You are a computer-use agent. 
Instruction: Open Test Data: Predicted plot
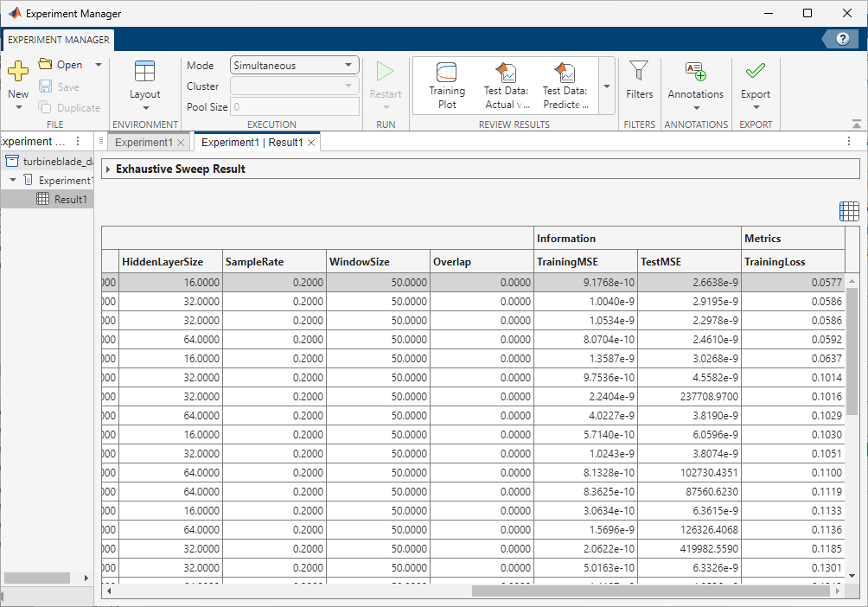coord(565,84)
